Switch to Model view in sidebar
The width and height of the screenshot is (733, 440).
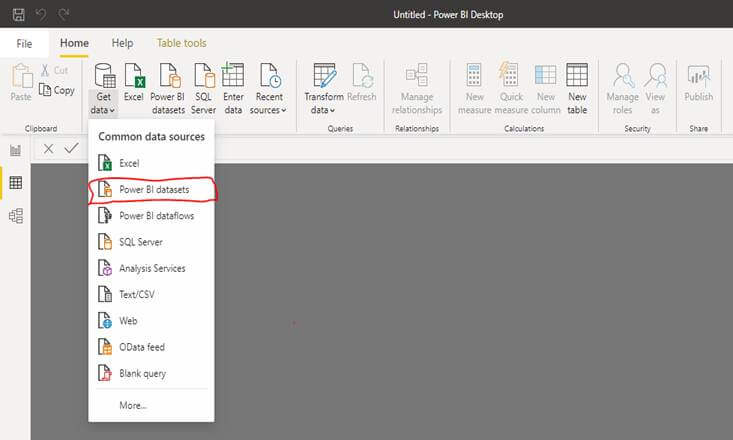pos(15,216)
